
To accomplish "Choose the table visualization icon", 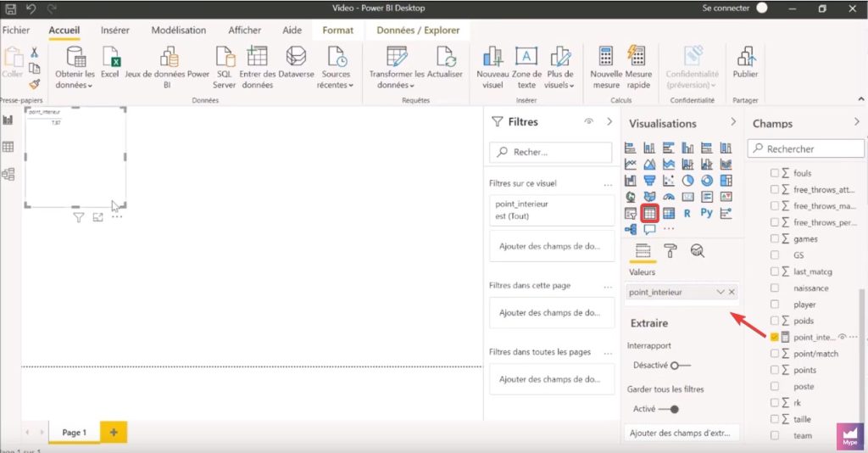I will tap(649, 213).
